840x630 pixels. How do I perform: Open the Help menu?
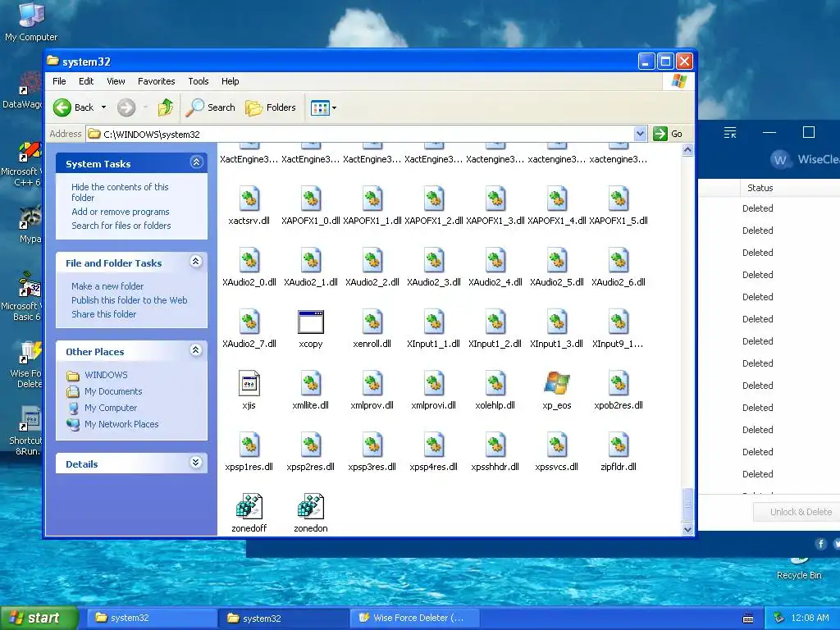pos(231,81)
